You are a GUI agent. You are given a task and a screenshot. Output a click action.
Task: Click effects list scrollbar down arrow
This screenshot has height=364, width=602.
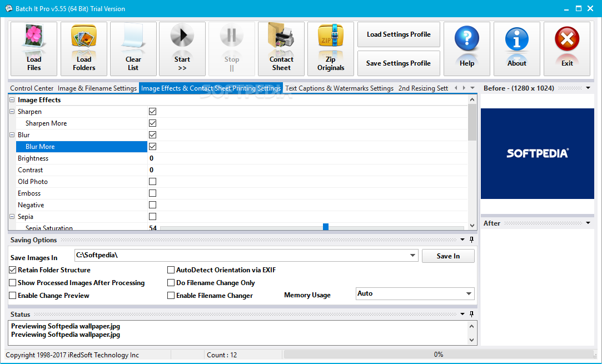(x=472, y=226)
